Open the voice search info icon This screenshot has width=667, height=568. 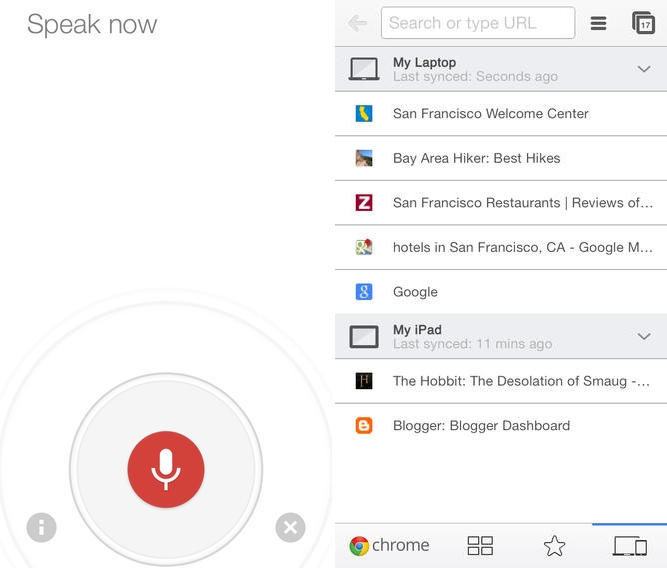coord(41,527)
